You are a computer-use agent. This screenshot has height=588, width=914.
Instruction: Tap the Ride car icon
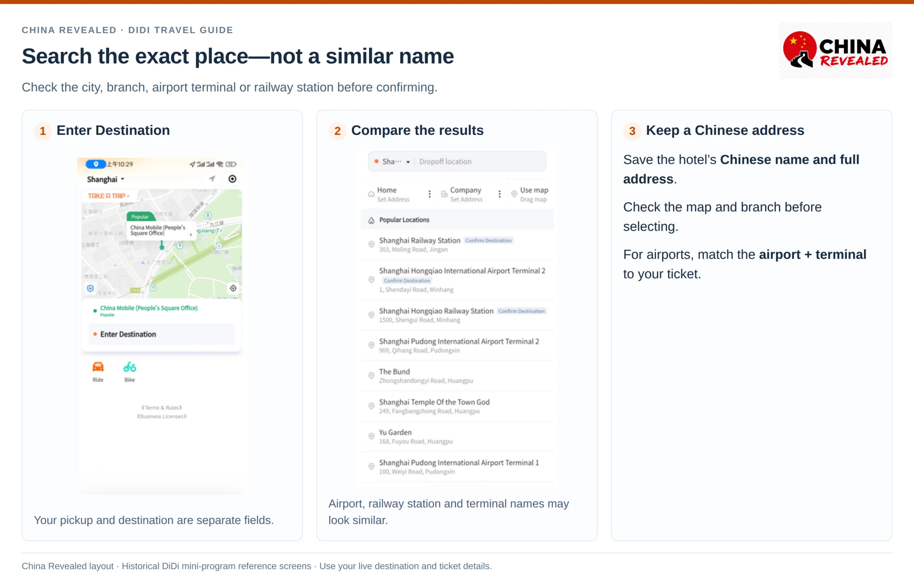click(x=98, y=367)
